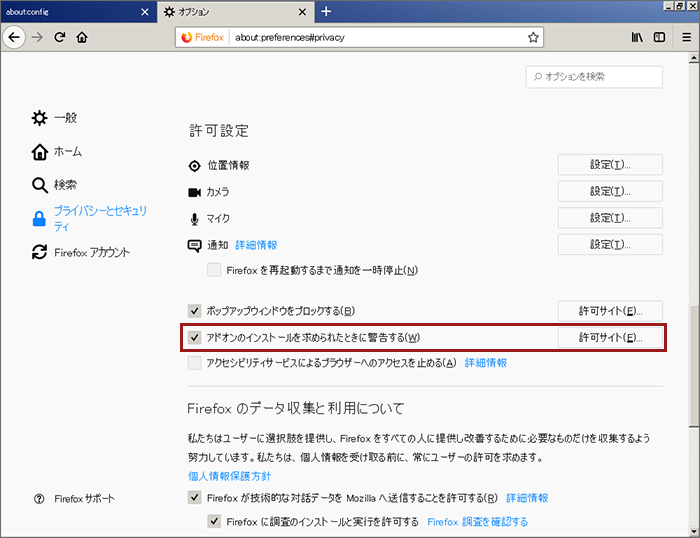Reload the current page

[x=60, y=37]
